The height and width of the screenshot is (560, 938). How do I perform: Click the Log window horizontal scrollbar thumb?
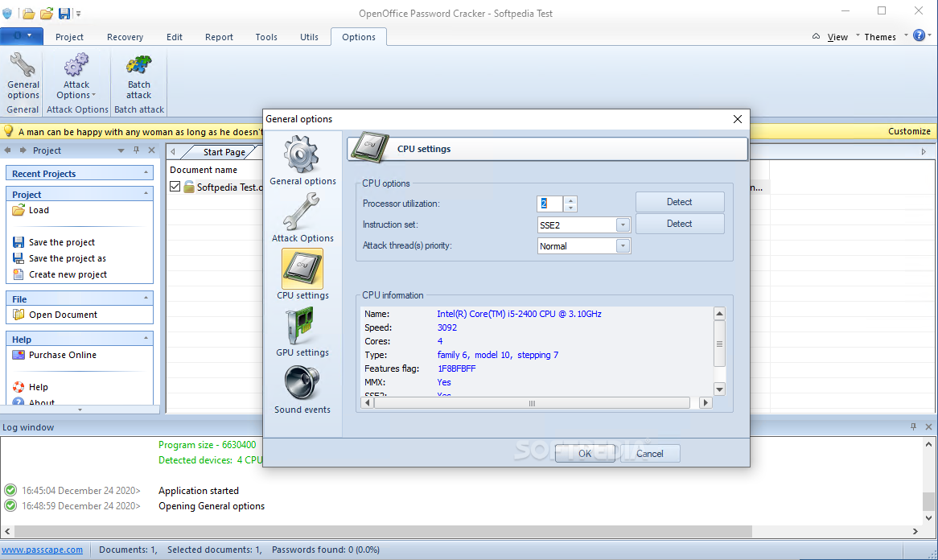[383, 531]
